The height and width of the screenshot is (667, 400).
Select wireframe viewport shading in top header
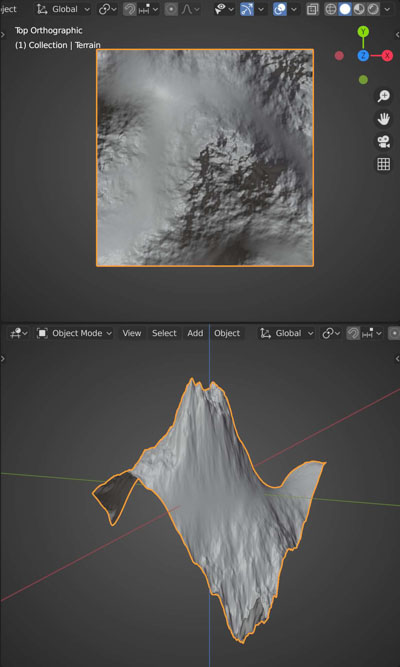coord(331,9)
